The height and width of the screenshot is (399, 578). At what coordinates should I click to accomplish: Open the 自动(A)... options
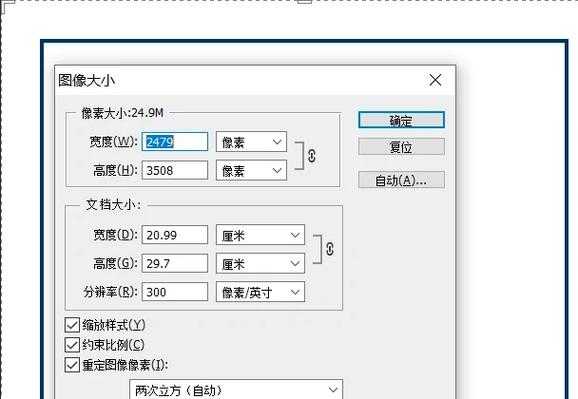point(401,180)
